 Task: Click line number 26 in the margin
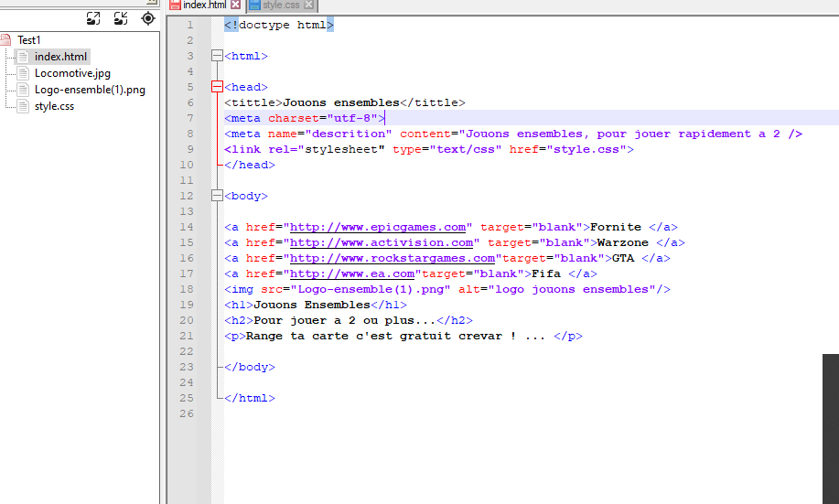click(x=187, y=413)
